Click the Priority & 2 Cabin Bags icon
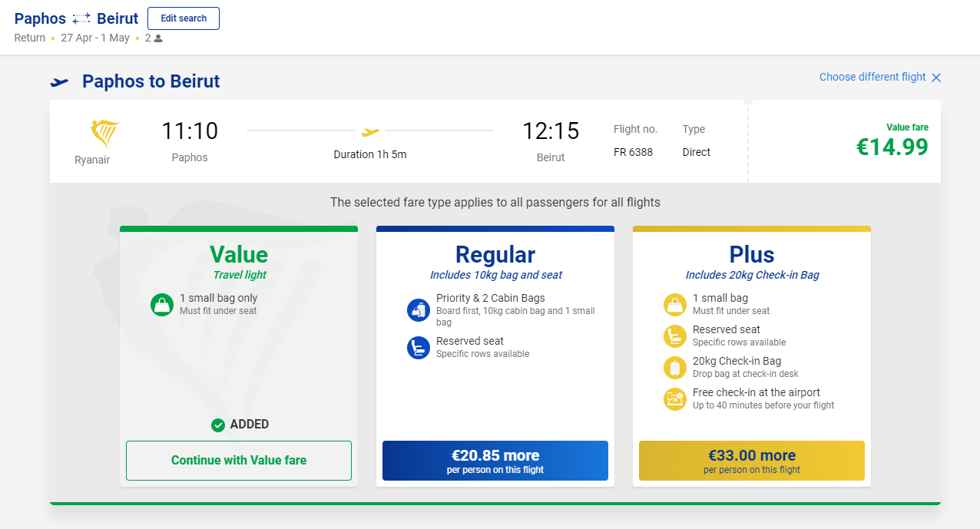The height and width of the screenshot is (529, 980). point(419,310)
